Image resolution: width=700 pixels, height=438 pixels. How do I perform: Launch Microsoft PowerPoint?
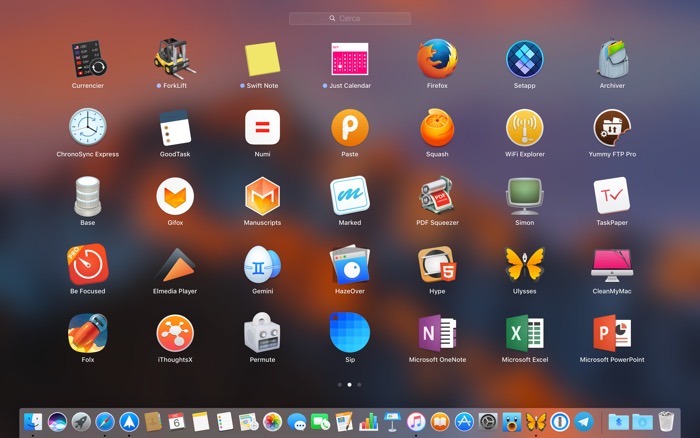click(x=612, y=333)
